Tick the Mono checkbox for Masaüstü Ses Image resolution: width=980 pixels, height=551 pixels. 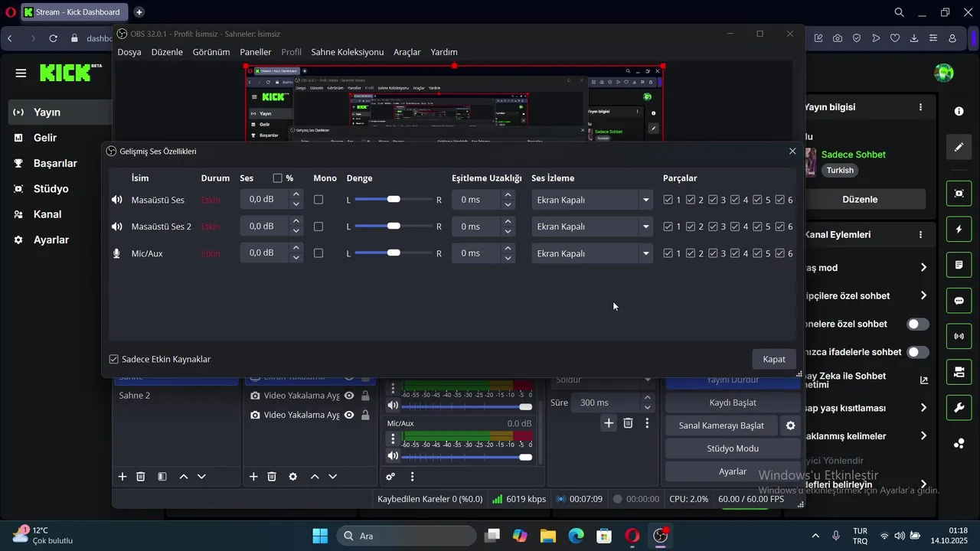[x=318, y=200]
